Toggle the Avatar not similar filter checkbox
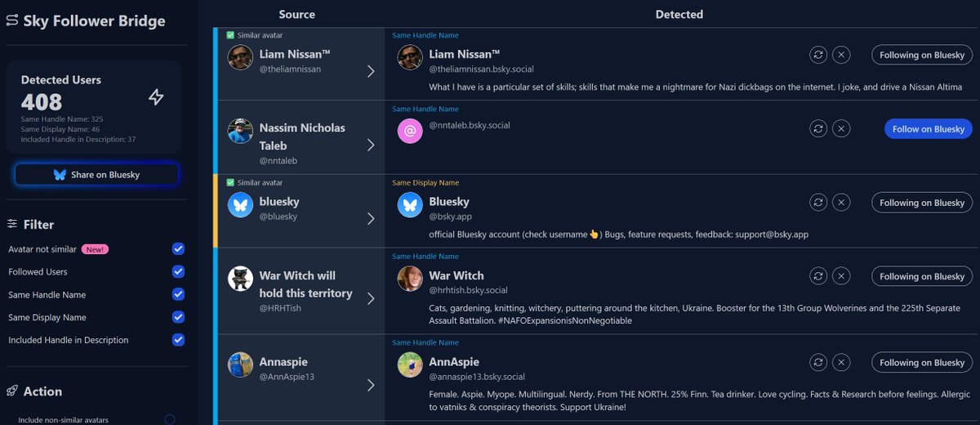 click(178, 248)
